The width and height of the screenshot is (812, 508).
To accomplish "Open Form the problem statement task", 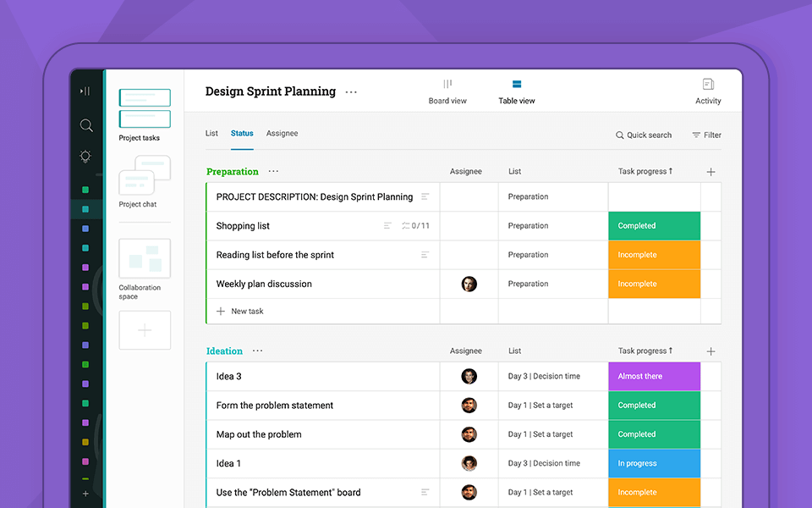I will 274,406.
